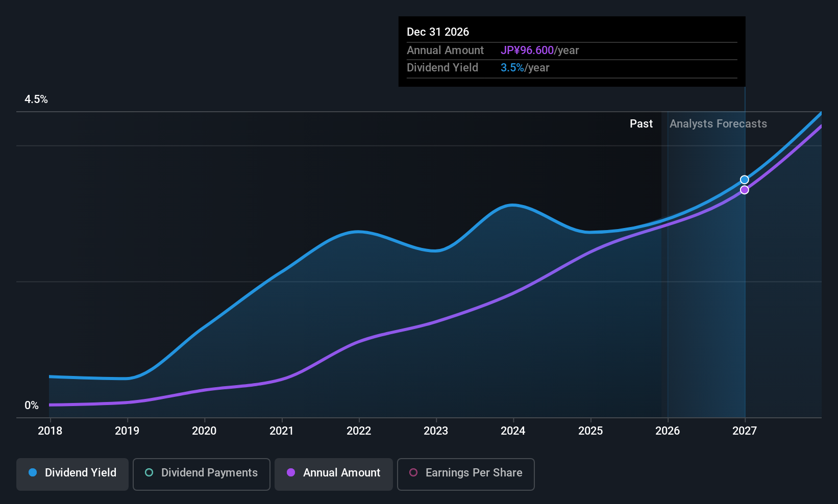Toggle the Annual Amount legend series
The height and width of the screenshot is (504, 838).
[334, 473]
